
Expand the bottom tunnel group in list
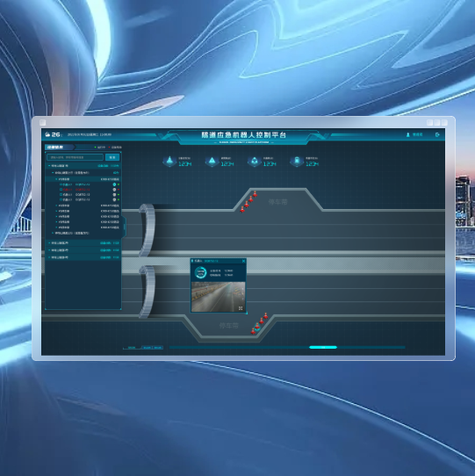pyautogui.click(x=49, y=257)
